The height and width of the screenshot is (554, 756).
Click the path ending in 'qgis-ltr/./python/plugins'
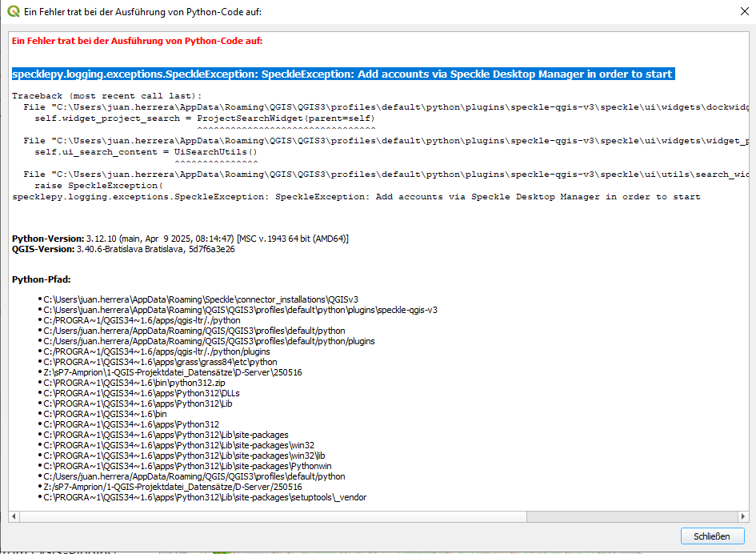click(x=157, y=351)
